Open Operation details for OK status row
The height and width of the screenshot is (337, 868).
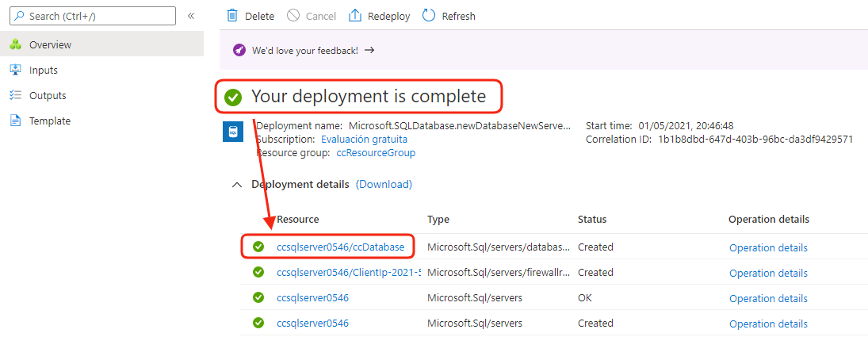coord(768,299)
